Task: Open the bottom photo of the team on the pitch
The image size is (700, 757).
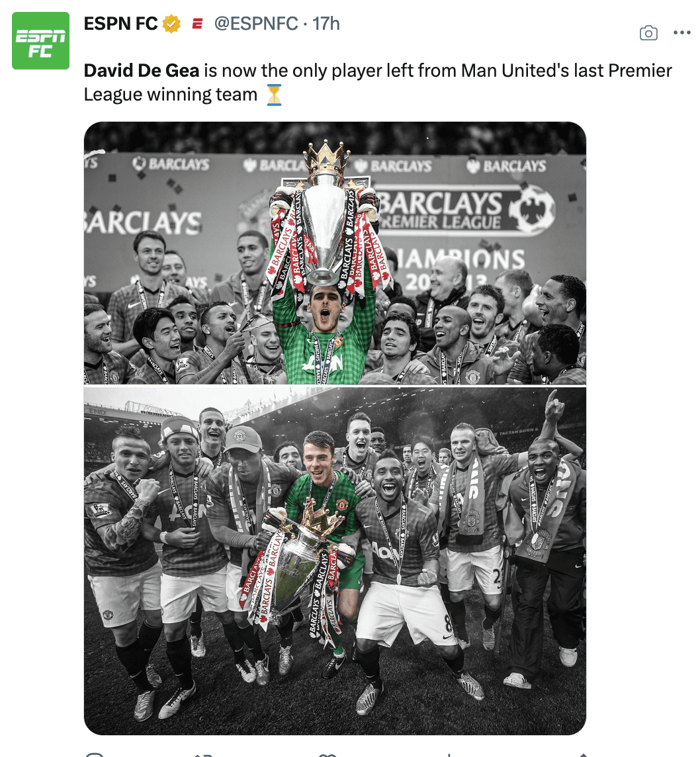Action: 335,561
